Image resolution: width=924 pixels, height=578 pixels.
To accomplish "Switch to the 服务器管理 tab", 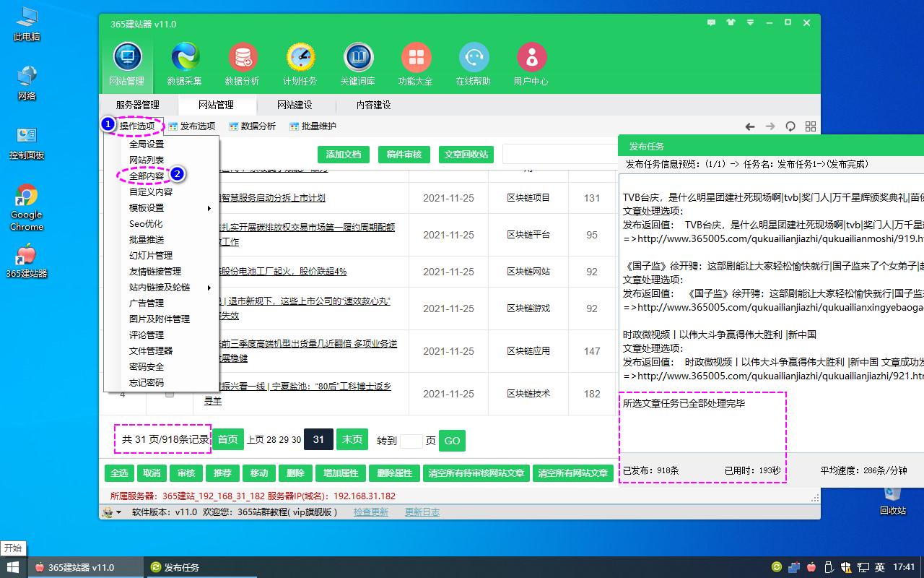I will point(138,105).
